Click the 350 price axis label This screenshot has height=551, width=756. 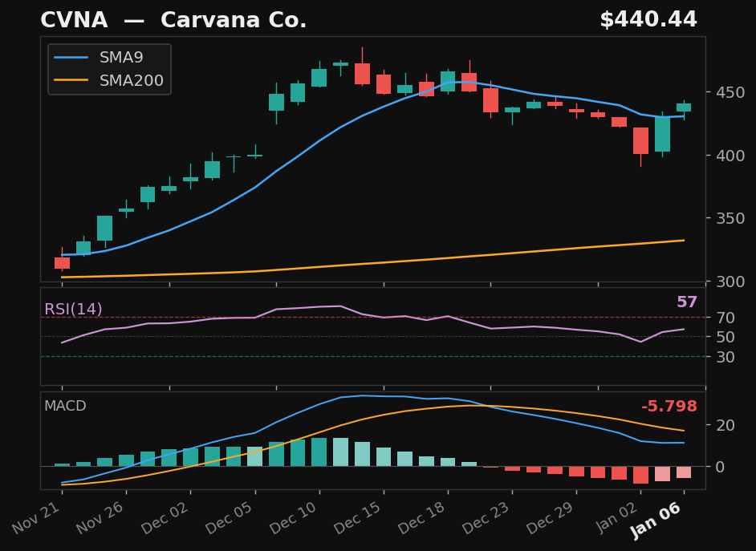click(x=730, y=218)
